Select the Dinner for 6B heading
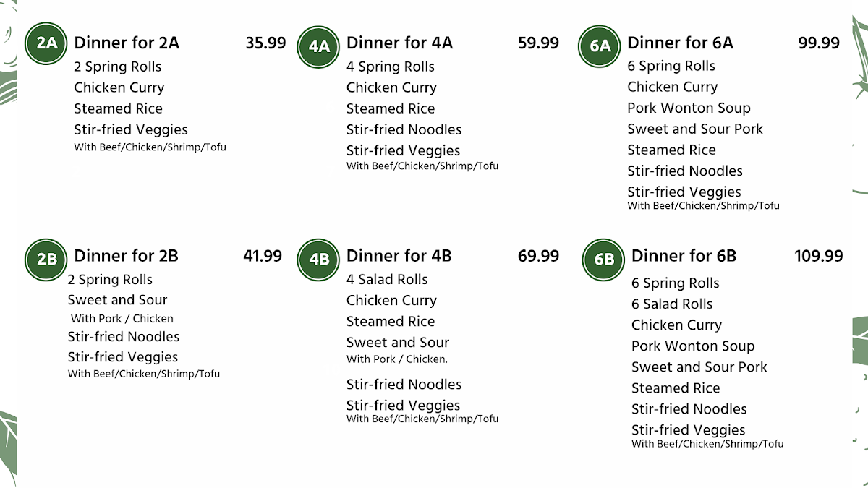This screenshot has width=868, height=488. (x=684, y=256)
